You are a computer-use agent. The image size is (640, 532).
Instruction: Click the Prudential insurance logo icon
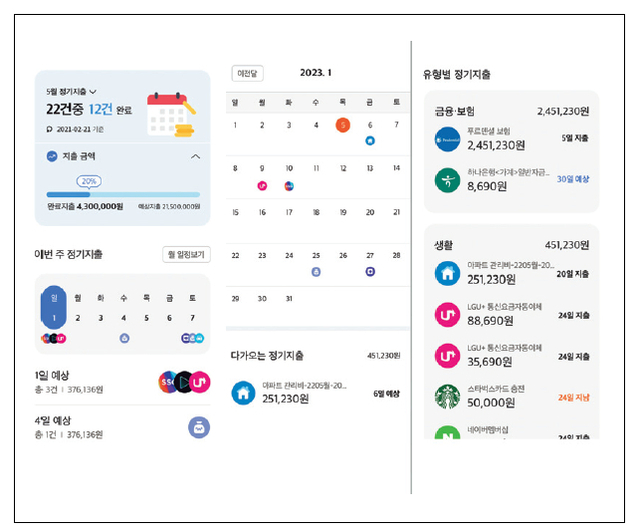[447, 139]
